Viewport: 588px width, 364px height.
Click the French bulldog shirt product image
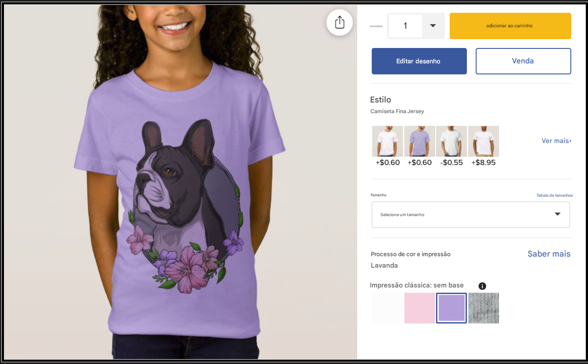(x=181, y=182)
